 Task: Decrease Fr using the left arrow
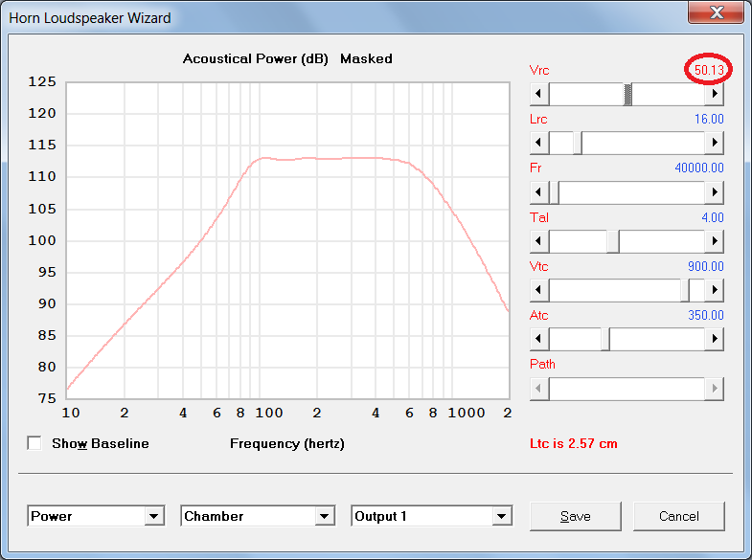(539, 191)
